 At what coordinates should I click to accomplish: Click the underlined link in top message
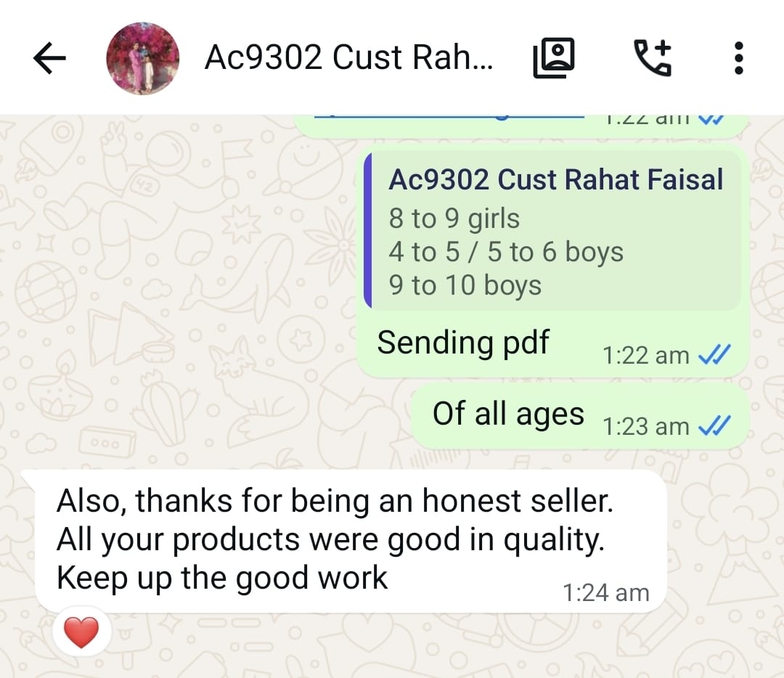point(449,116)
